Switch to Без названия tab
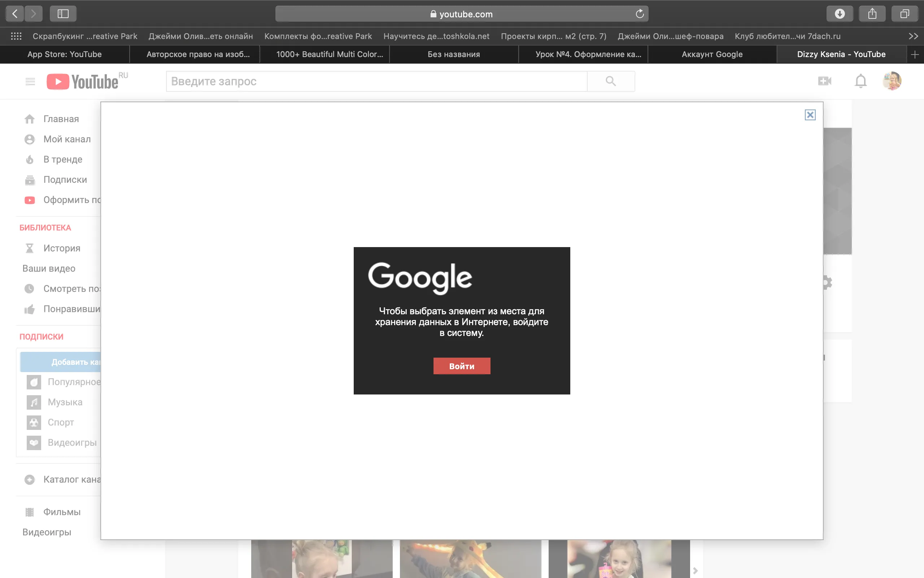This screenshot has height=578, width=924. (454, 54)
